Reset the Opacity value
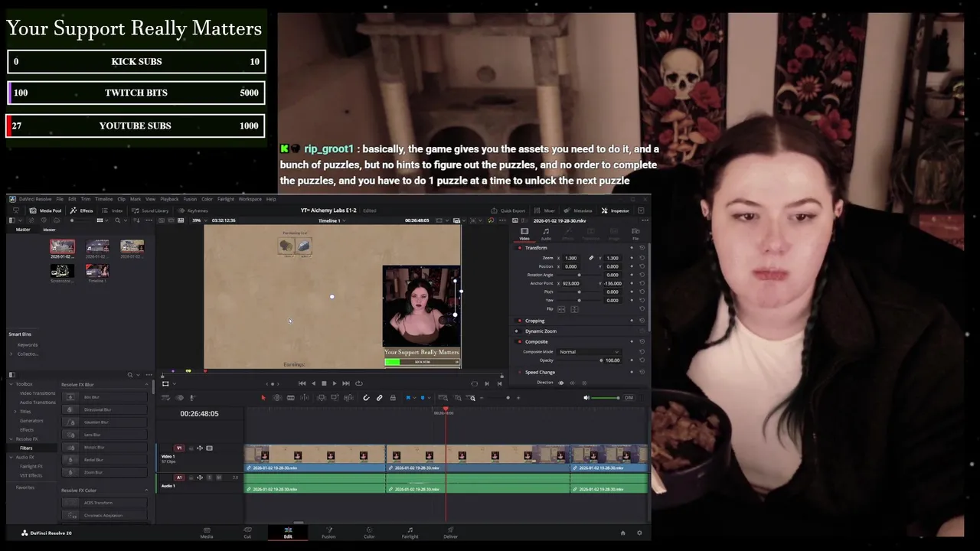The image size is (980, 551). coord(642,360)
